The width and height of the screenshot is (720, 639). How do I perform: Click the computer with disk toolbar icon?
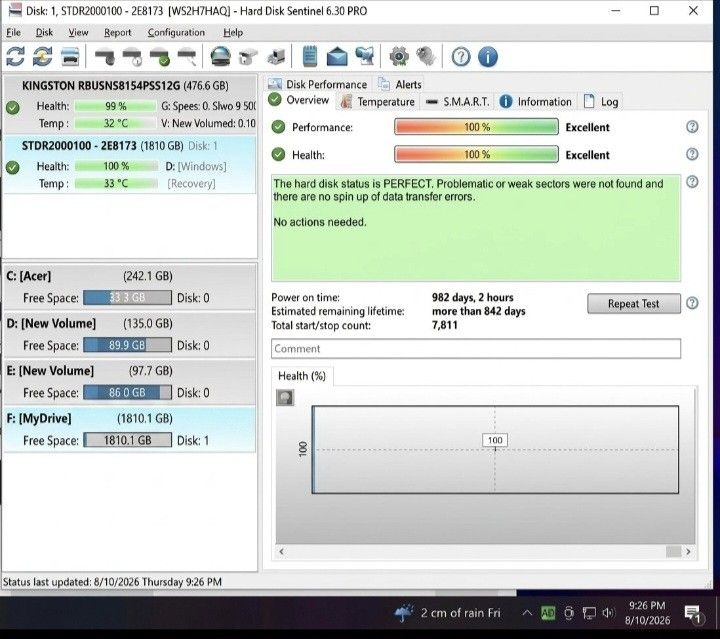(x=276, y=57)
